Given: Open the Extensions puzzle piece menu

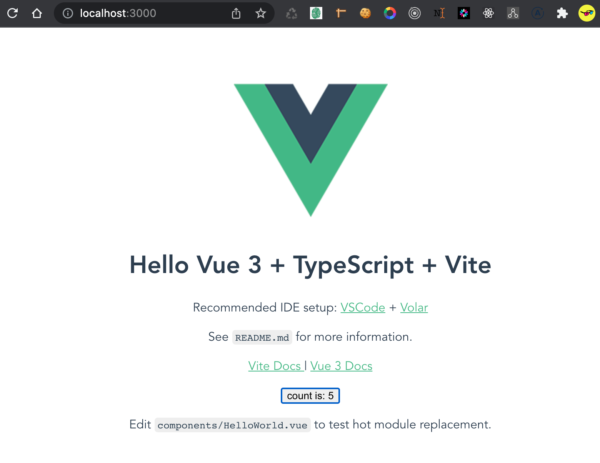Looking at the screenshot, I should click(562, 13).
